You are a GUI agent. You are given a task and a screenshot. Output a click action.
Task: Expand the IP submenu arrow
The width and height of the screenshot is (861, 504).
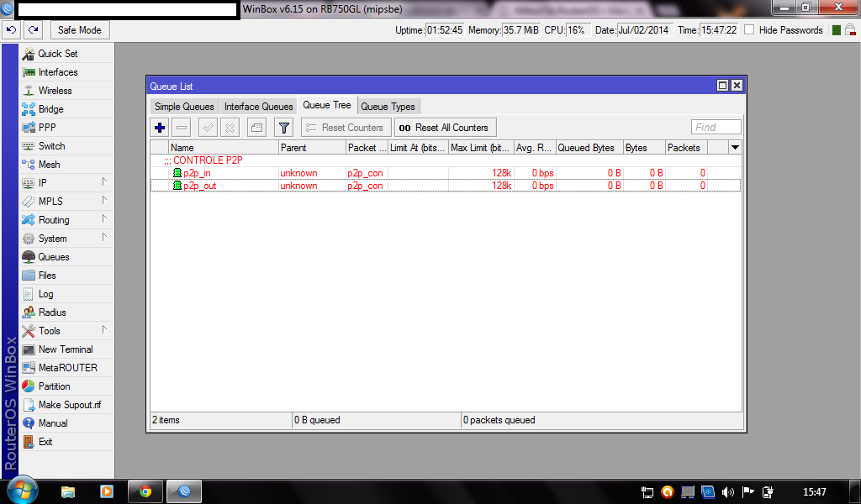point(104,181)
